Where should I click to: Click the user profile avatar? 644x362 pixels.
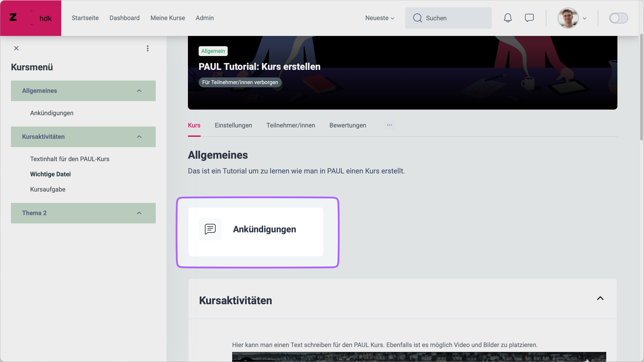pyautogui.click(x=568, y=18)
